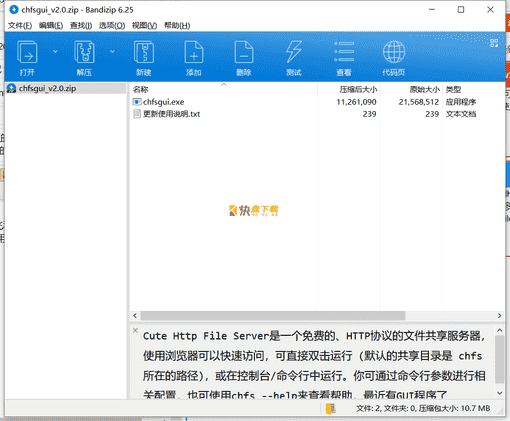The height and width of the screenshot is (421, 510).
Task: Close the comment preview pane
Action: tap(135, 331)
